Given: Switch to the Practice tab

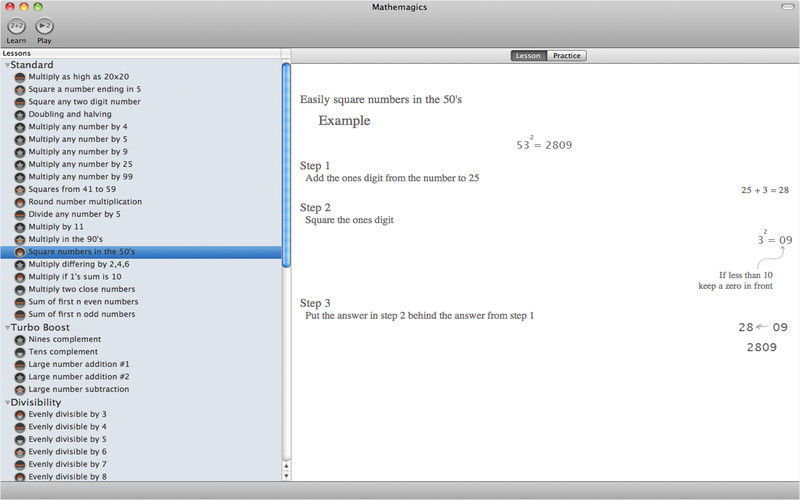Looking at the screenshot, I should pos(567,56).
